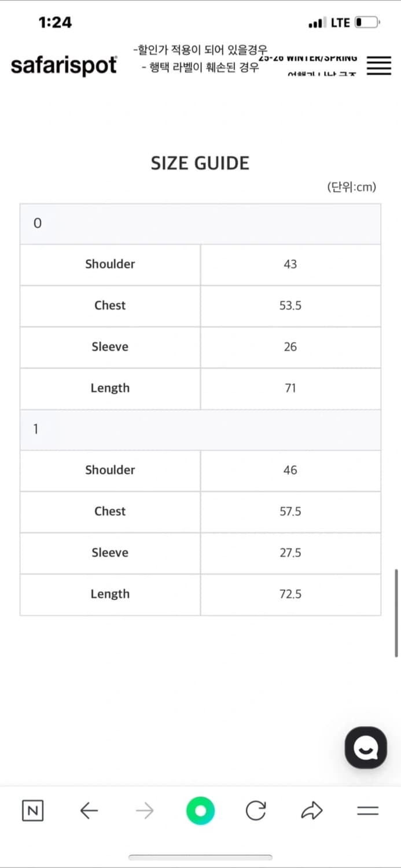Open the browser menu in the bottom bar

[367, 811]
